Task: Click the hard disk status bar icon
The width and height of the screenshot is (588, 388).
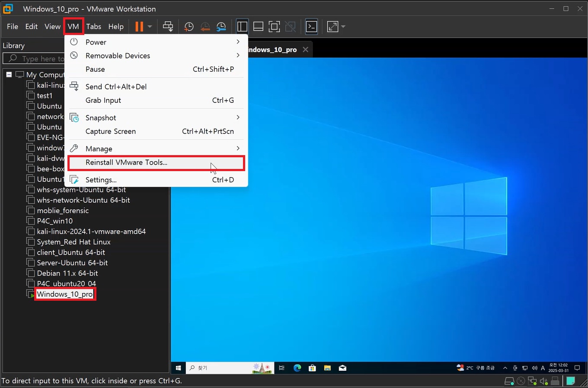Action: pyautogui.click(x=509, y=381)
